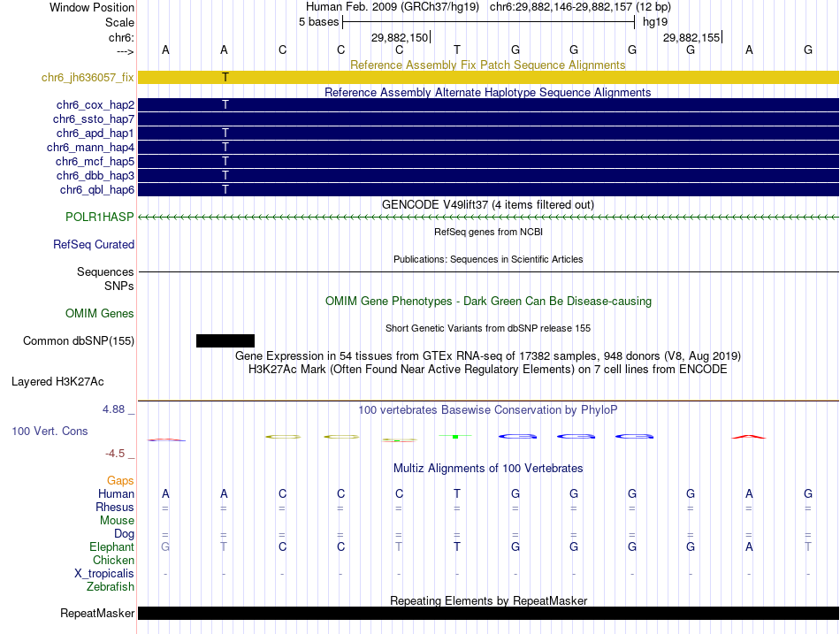Open the RefSeq Curated track label

click(94, 244)
